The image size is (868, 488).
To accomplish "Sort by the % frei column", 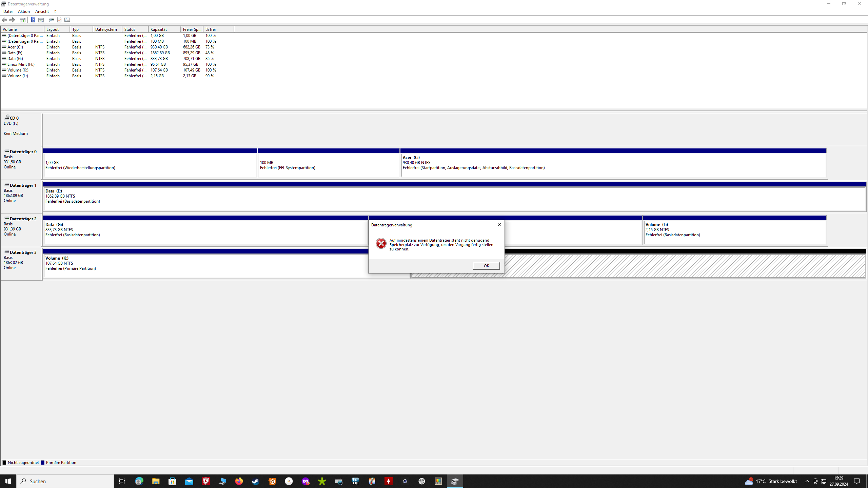I will (x=218, y=29).
